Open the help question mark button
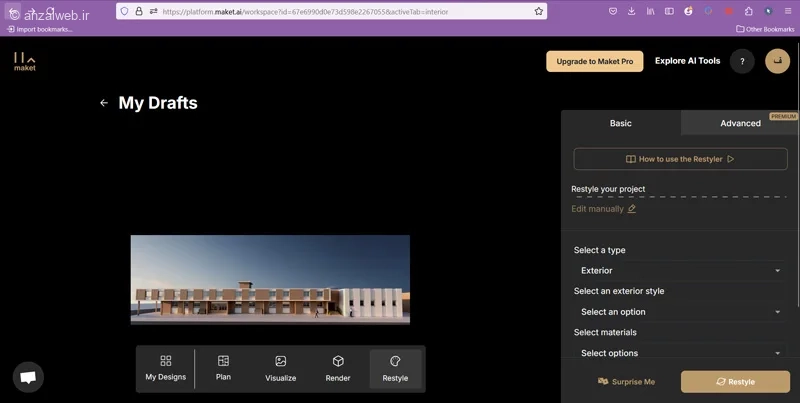This screenshot has width=800, height=403. coord(742,61)
